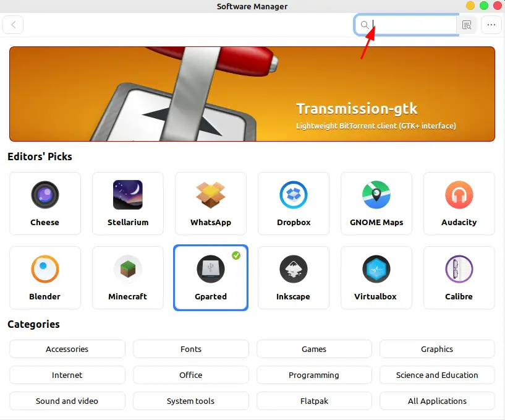Open the Blender app tile

click(45, 278)
